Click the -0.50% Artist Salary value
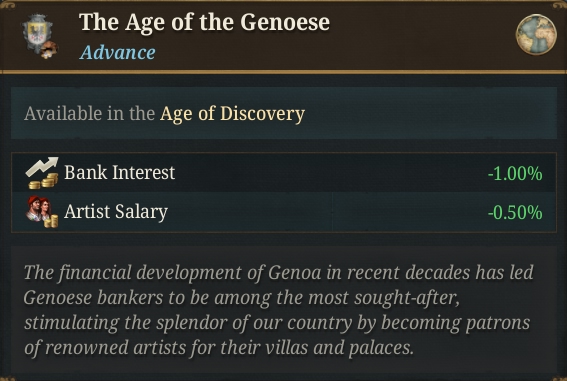Screen dimensions: 567x381 pyautogui.click(x=515, y=213)
